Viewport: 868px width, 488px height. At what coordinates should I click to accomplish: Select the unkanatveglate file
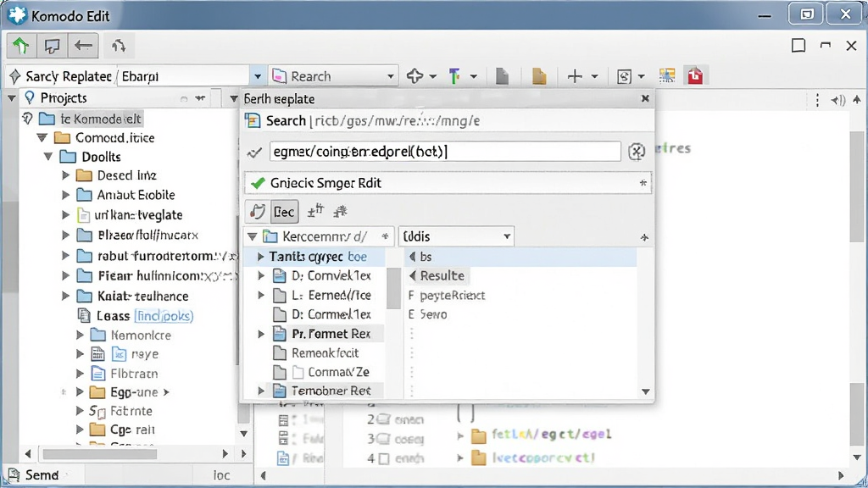click(138, 214)
